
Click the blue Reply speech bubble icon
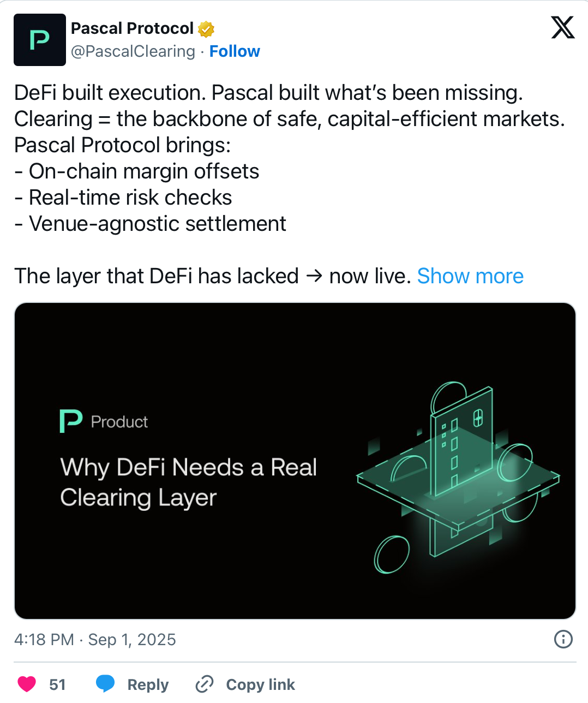pos(105,683)
